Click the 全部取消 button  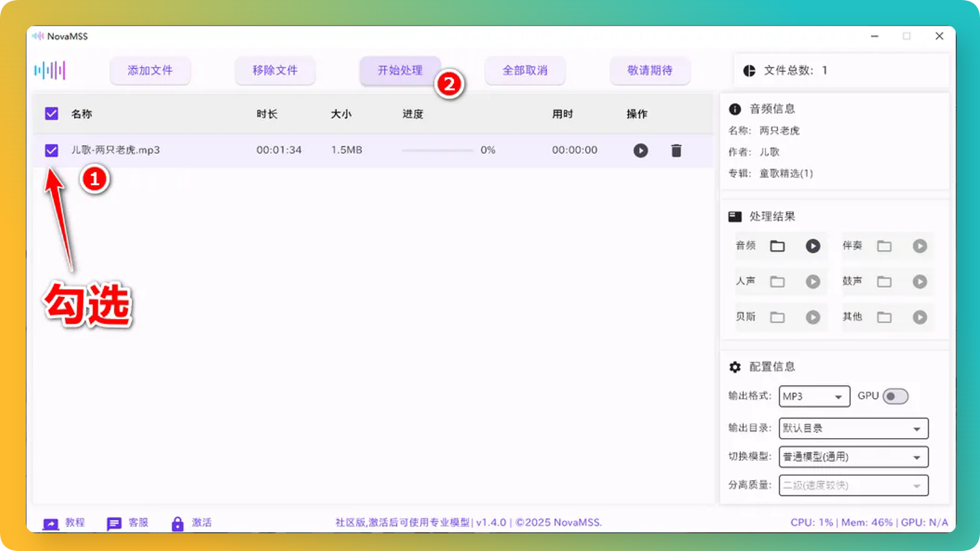pyautogui.click(x=525, y=70)
